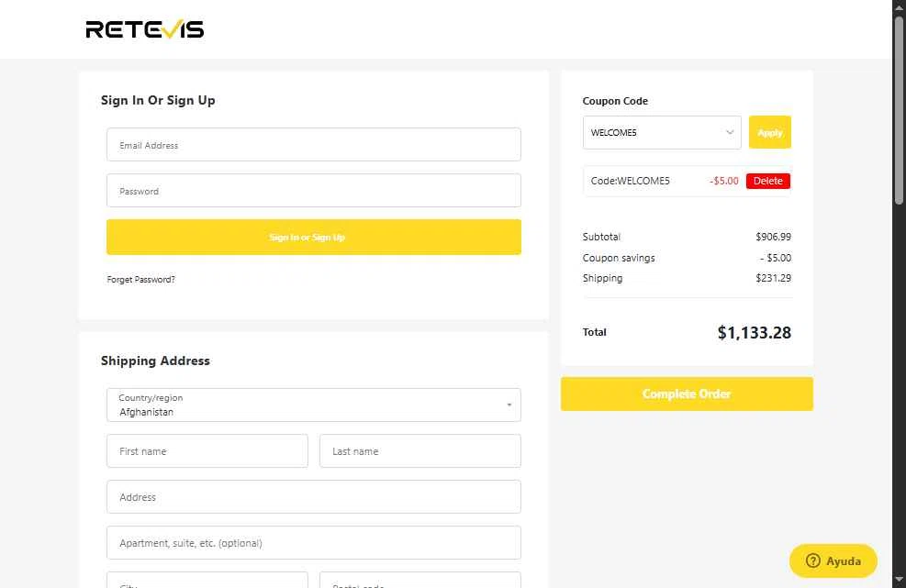Click the Shipping Address heading

[155, 361]
